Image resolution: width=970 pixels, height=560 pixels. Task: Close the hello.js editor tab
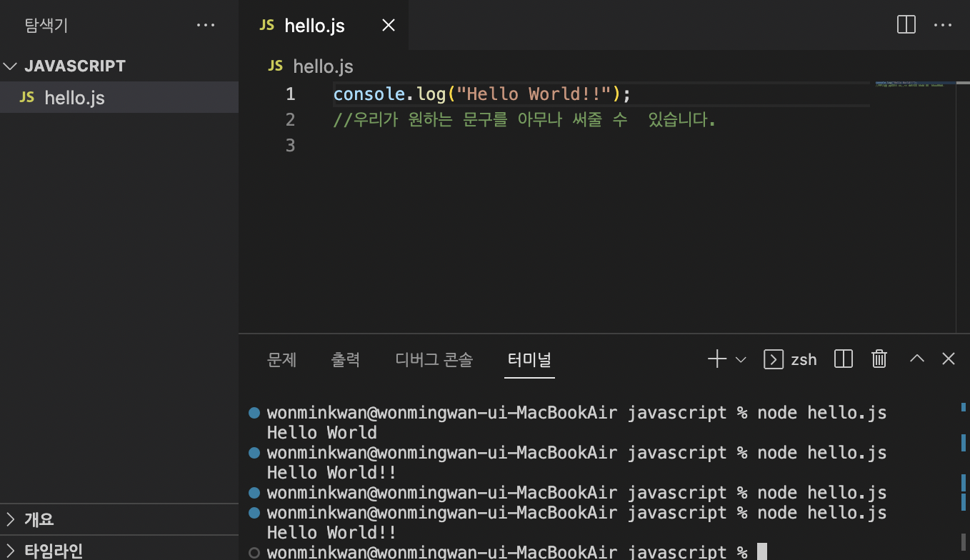389,26
